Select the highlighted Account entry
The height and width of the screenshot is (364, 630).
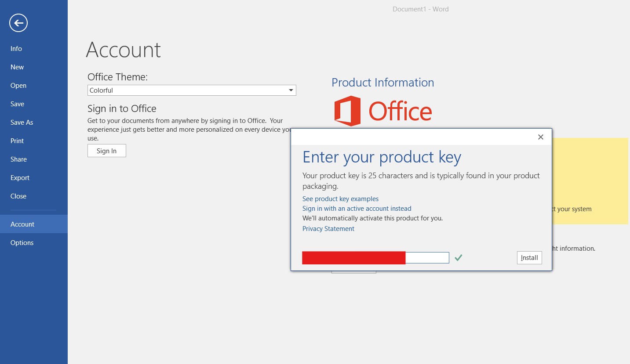pyautogui.click(x=22, y=224)
